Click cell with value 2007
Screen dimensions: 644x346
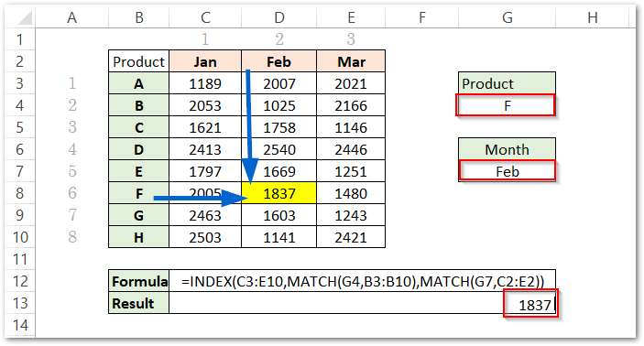click(x=279, y=83)
